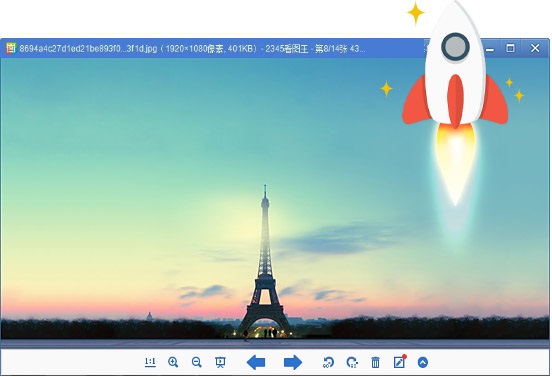Screen dimensions: 552x377
Task: Maximize the image viewer window
Action: pyautogui.click(x=510, y=48)
